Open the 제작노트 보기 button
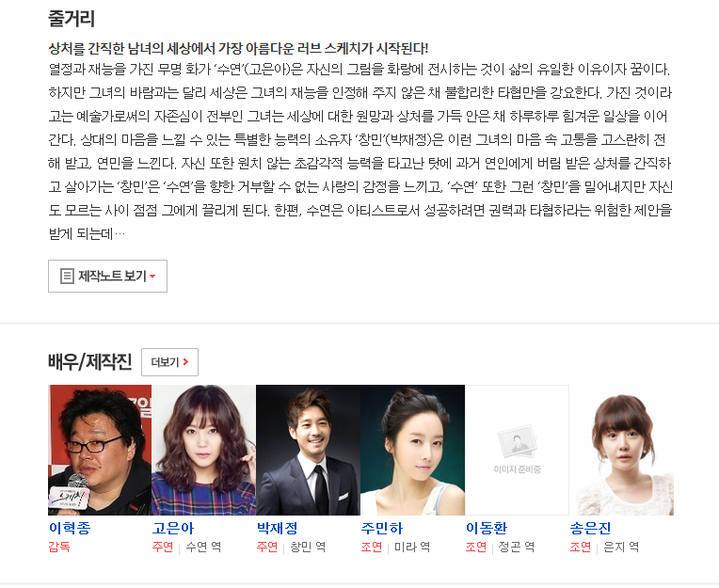Screen dimensions: 719x588 tap(108, 276)
